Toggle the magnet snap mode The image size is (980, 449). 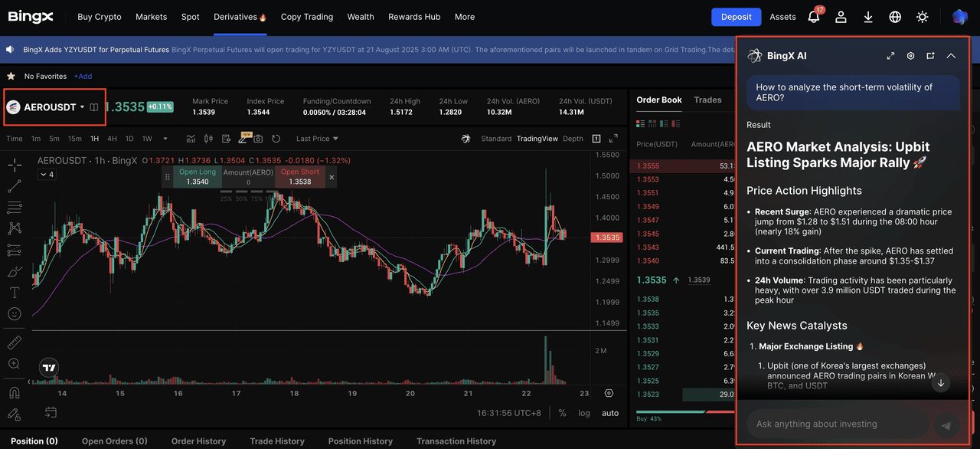[14, 393]
